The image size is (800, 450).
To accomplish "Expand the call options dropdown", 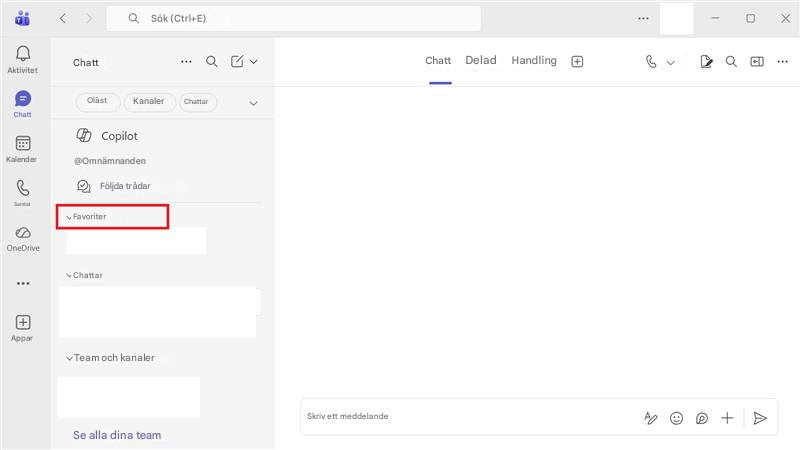I will pos(670,63).
